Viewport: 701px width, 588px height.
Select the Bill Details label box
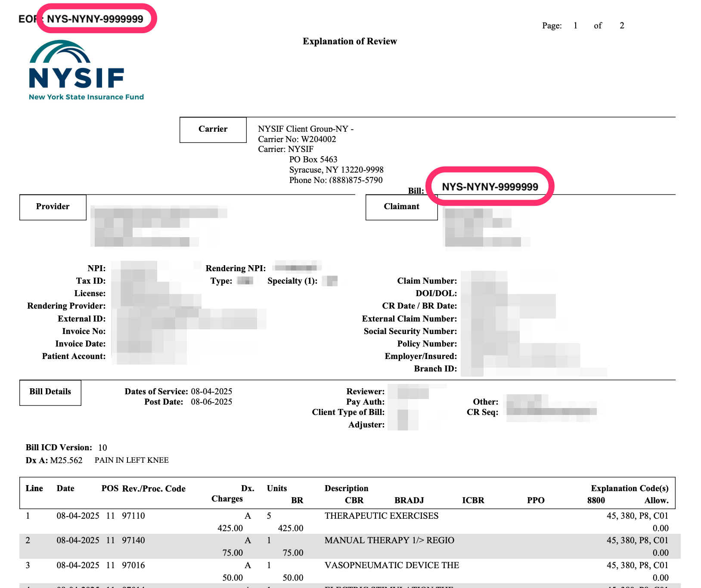(x=50, y=392)
